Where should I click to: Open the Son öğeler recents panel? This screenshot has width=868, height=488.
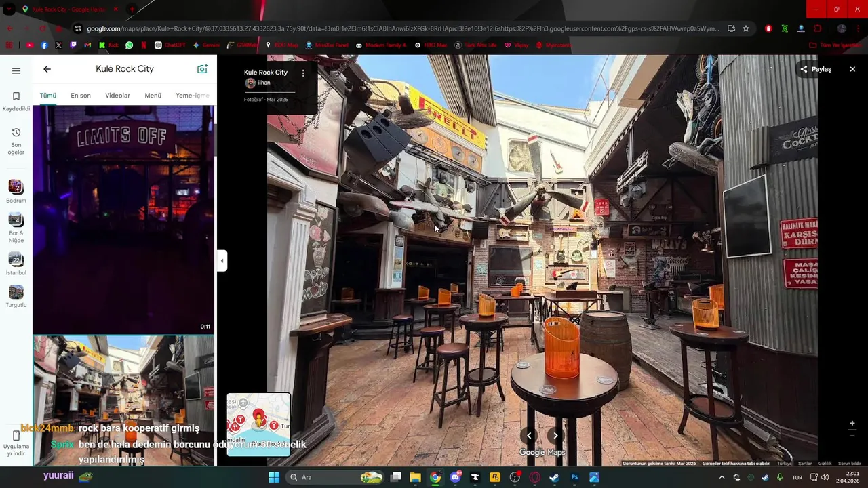pos(16,141)
